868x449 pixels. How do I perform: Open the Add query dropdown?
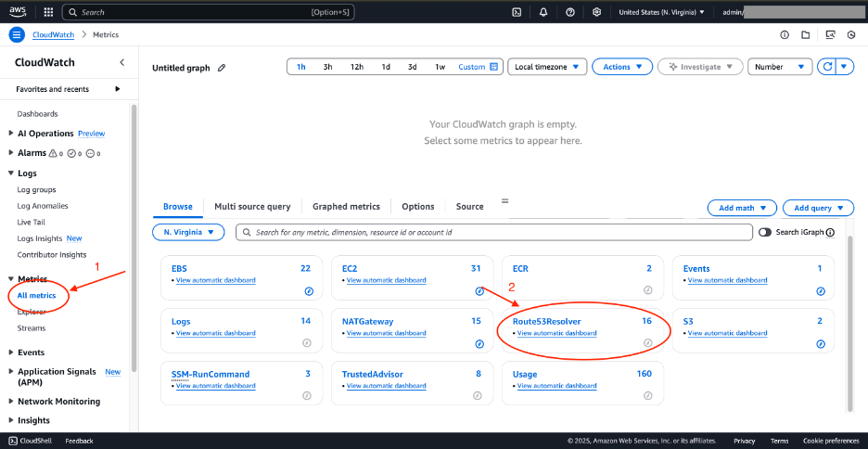[x=818, y=208]
